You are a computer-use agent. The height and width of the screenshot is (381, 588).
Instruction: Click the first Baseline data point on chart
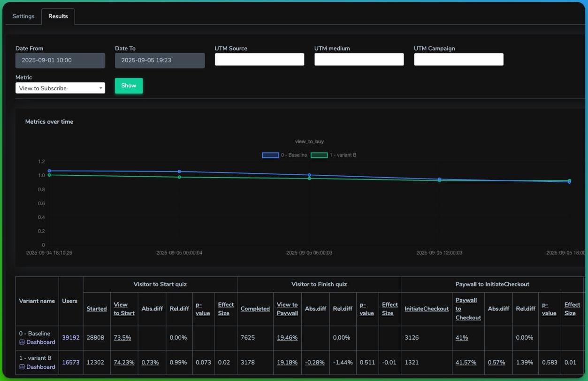[49, 171]
